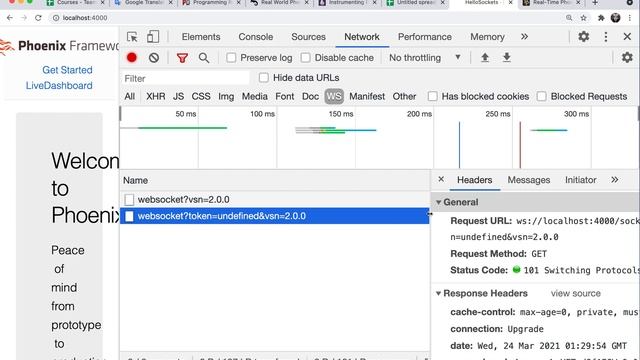Open a new browser tab
Screen dimensions: 640x360
pos(595,3)
